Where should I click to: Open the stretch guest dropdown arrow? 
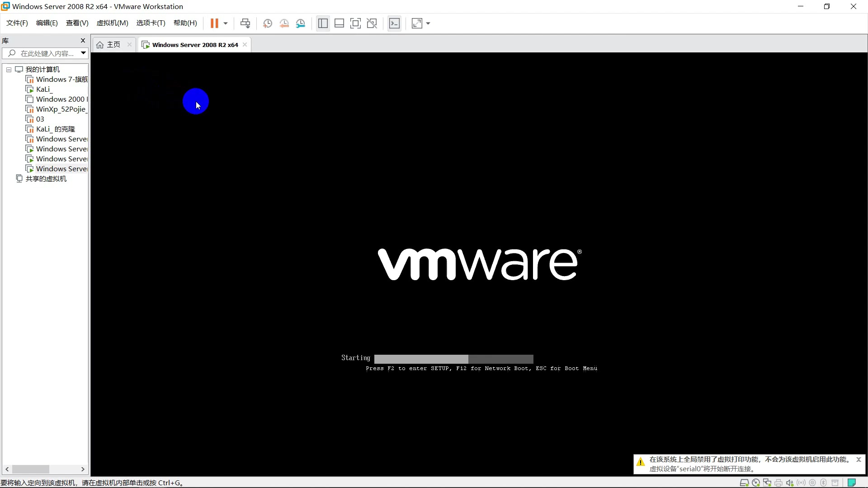point(428,23)
